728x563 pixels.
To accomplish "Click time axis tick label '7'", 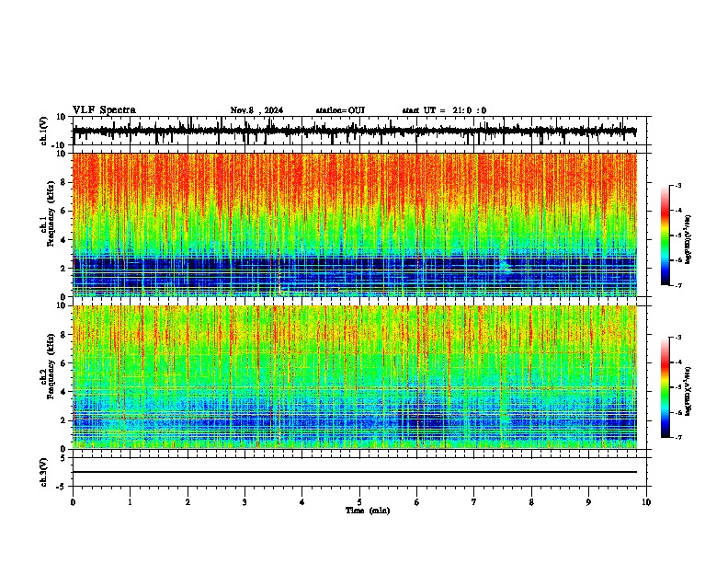I will tap(474, 502).
